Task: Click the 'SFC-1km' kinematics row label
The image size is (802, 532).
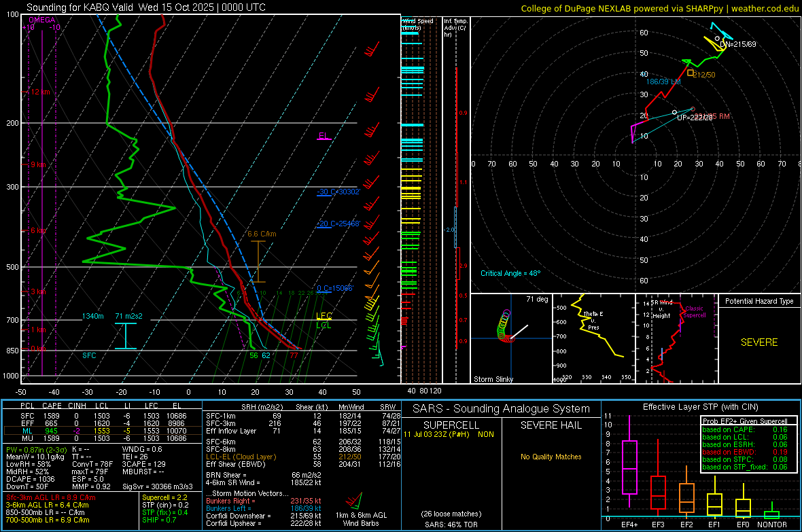Action: pos(220,416)
